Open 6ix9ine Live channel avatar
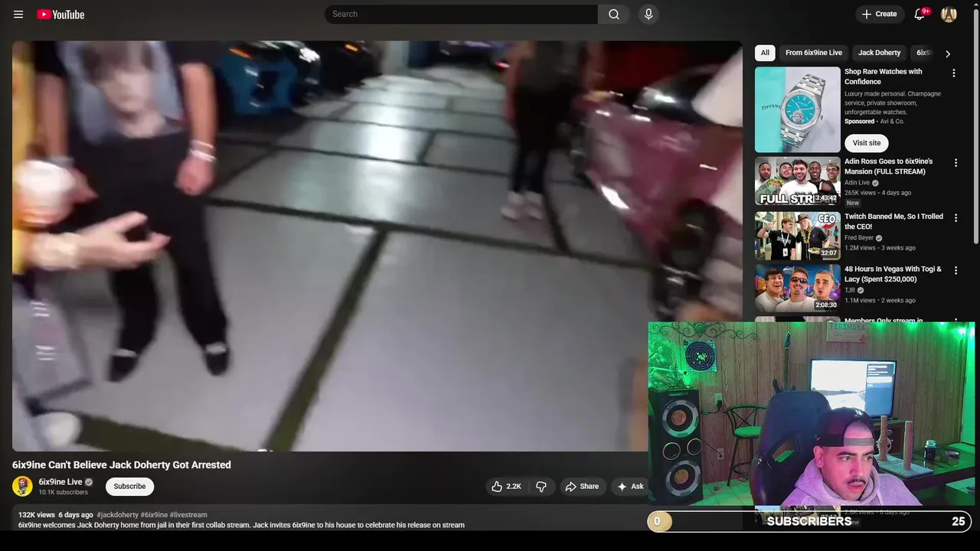 22,486
